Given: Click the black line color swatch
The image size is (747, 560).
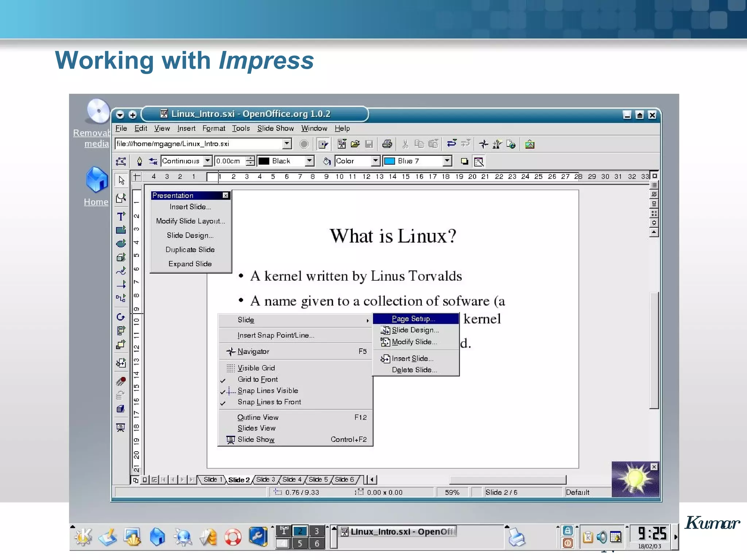Looking at the screenshot, I should 264,161.
